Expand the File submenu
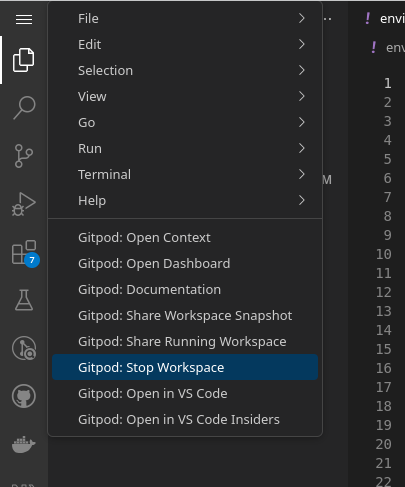This screenshot has width=405, height=487. click(x=185, y=18)
